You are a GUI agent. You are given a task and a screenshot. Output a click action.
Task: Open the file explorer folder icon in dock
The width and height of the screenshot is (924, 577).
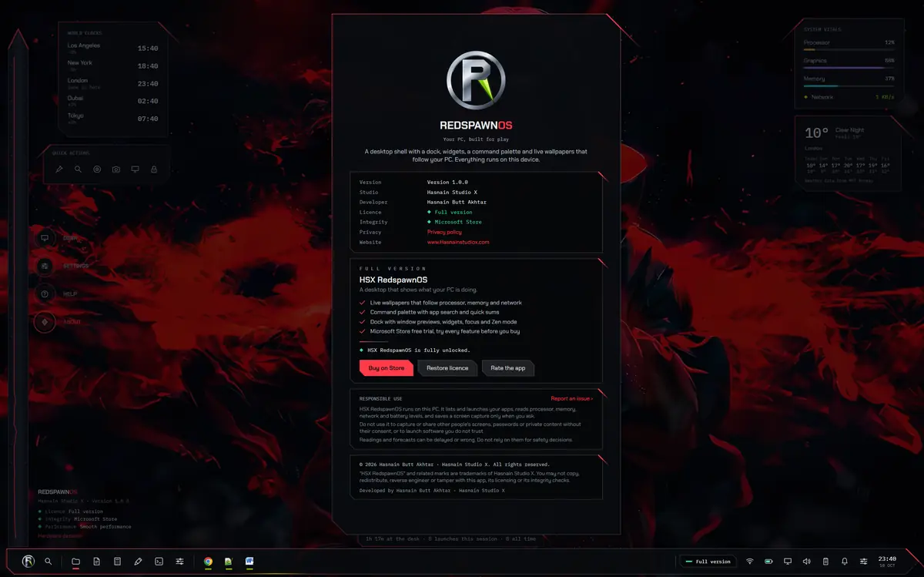pyautogui.click(x=75, y=562)
